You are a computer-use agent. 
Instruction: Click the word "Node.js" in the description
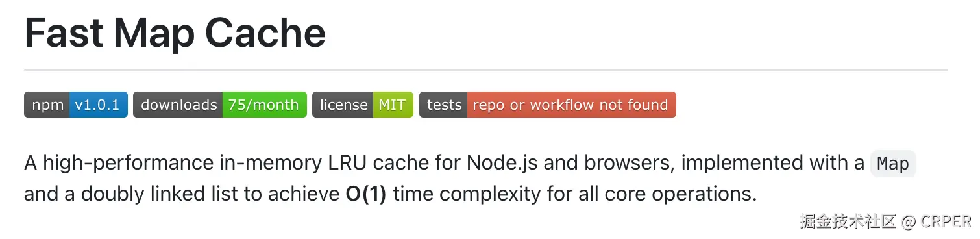tap(502, 162)
